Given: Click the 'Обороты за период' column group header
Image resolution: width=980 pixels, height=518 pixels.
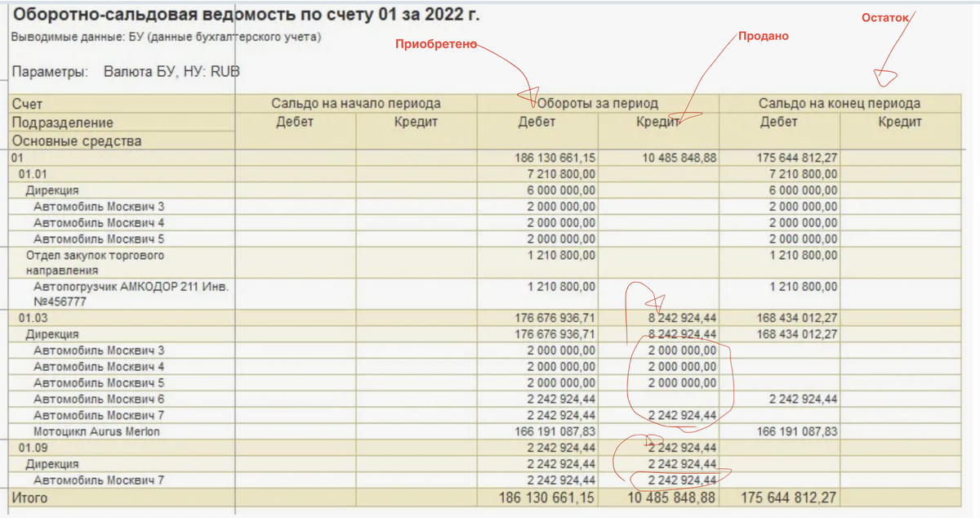Looking at the screenshot, I should point(597,104).
